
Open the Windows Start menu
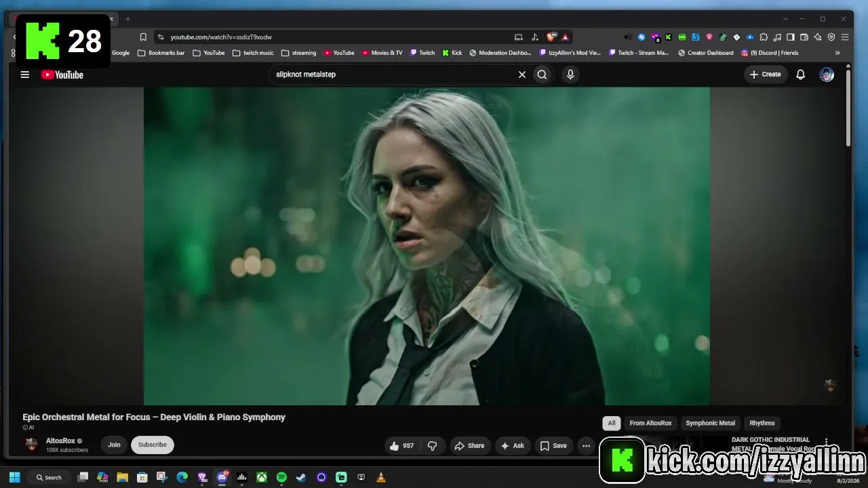pos(14,477)
